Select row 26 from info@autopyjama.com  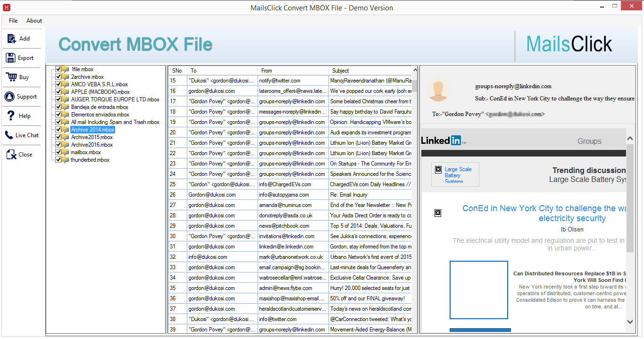pyautogui.click(x=290, y=195)
